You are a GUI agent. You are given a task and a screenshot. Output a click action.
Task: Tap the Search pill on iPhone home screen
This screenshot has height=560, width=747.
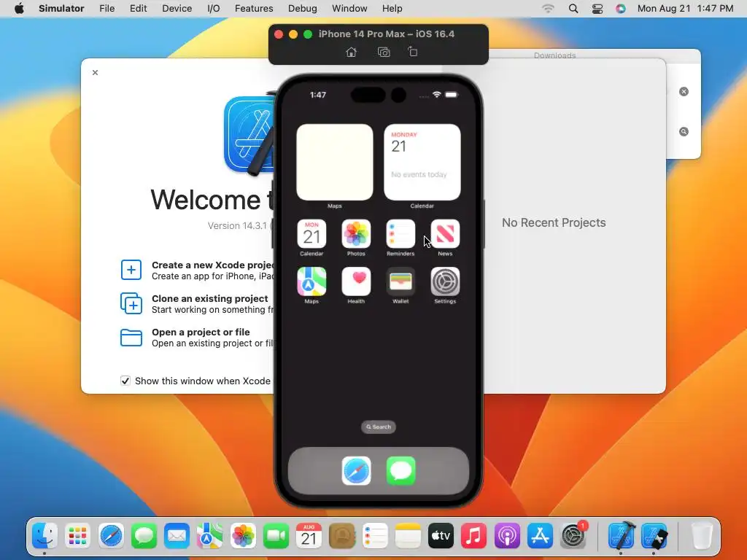(379, 427)
